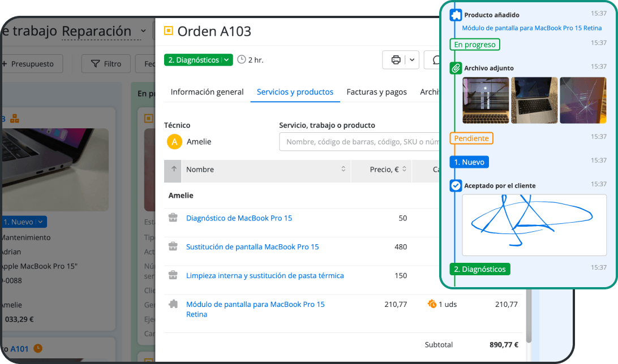Open timeline link Módulo de pantalla para MacBook Pro 15 Retina
618x364 pixels.
tap(531, 28)
